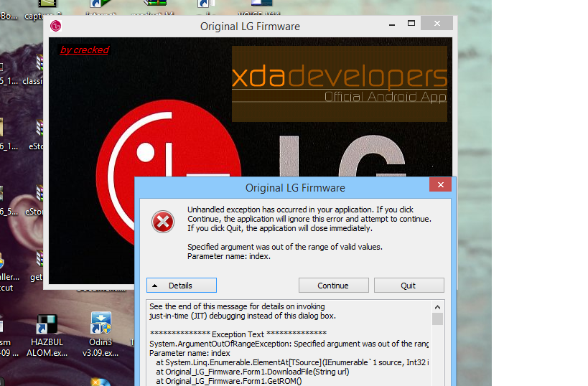588x386 pixels.
Task: Open the Odin3 v3.09 desktop shortcut
Action: [101, 334]
